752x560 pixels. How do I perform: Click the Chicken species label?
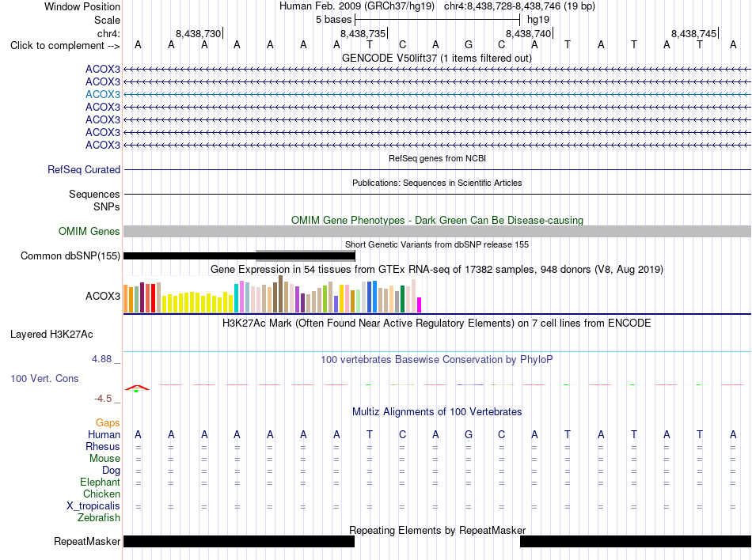[x=101, y=494]
